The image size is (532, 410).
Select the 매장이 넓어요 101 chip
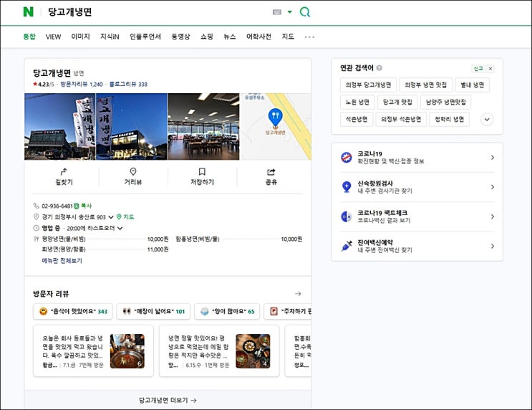coord(153,311)
